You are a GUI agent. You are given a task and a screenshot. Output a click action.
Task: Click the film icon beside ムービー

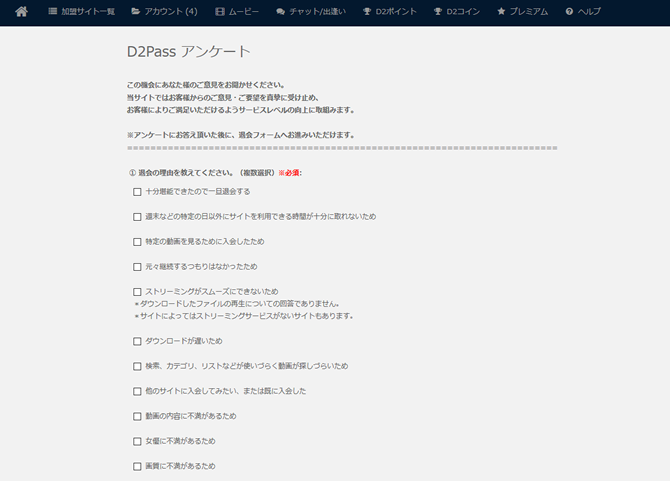tap(220, 12)
